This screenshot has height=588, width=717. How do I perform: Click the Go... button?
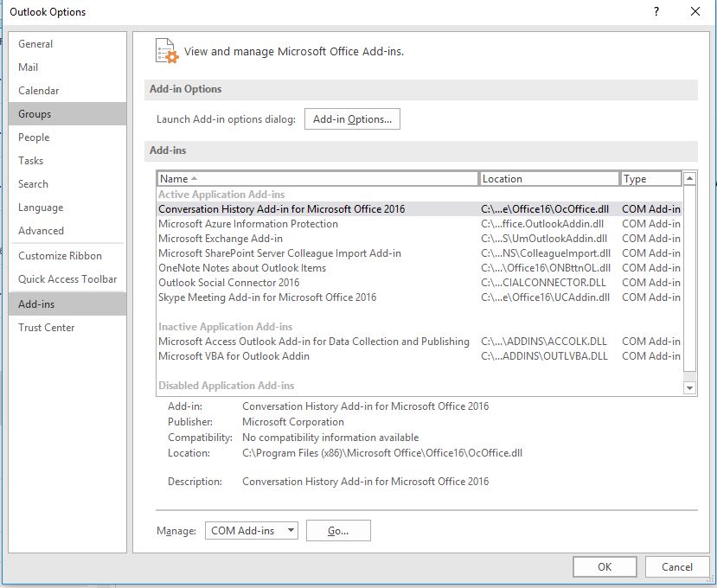click(338, 530)
